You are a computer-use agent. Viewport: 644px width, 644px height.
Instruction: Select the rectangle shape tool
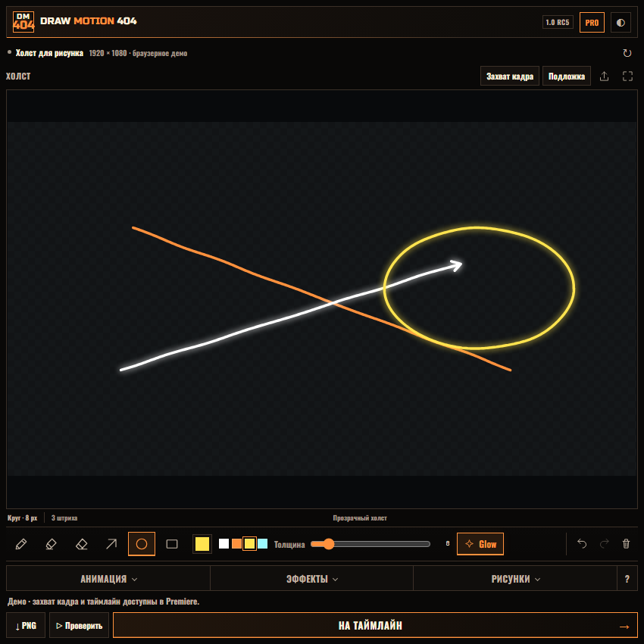tap(172, 544)
